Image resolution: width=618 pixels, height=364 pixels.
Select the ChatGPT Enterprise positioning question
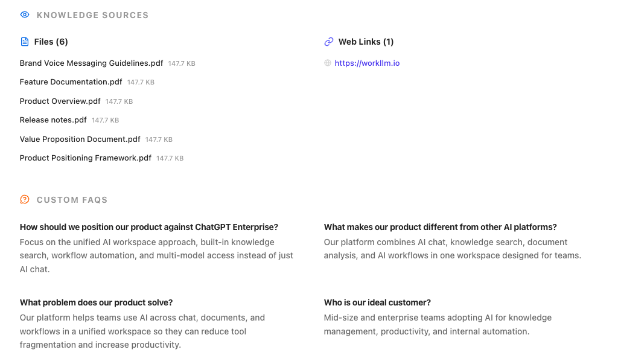tap(149, 227)
